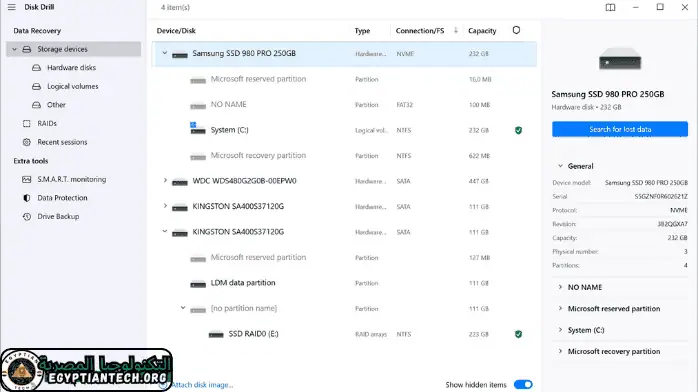Viewport: 698px width, 392px height.
Task: Sort by Device/Disk column
Action: [x=176, y=31]
